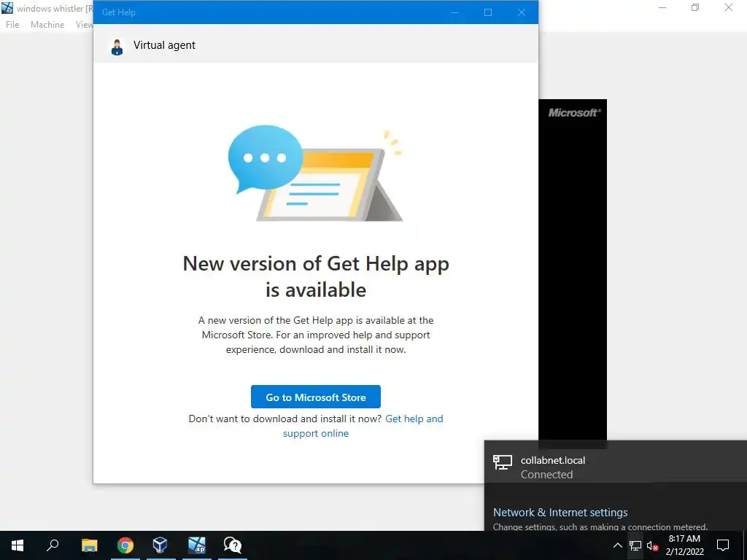Show hidden system tray icons
The image size is (747, 560).
[x=617, y=545]
